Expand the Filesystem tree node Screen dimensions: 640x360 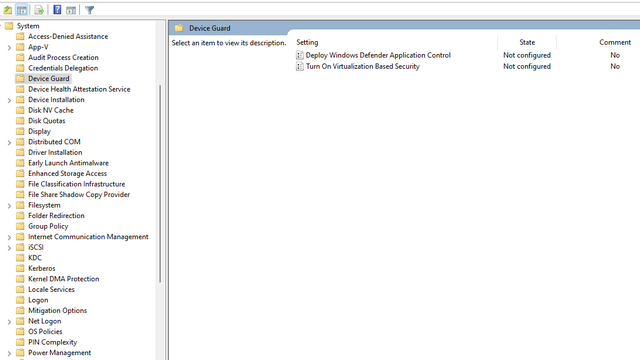point(9,205)
